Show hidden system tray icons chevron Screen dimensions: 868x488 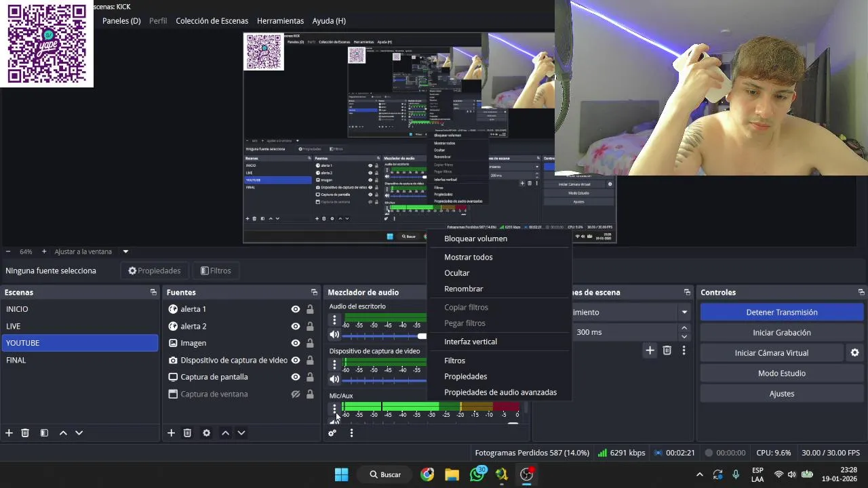pyautogui.click(x=700, y=474)
